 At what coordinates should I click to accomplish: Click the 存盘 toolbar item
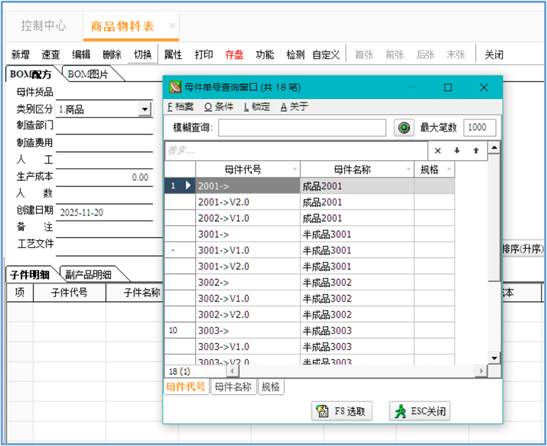tap(234, 54)
